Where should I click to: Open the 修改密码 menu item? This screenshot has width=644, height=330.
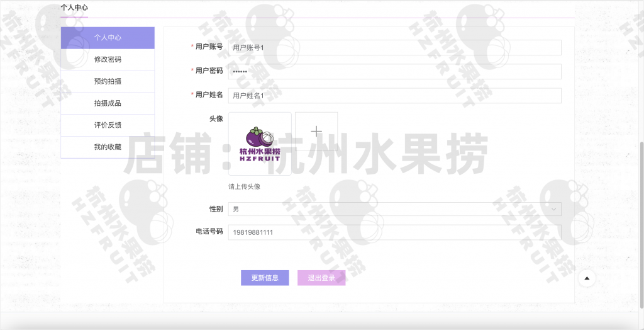point(108,60)
